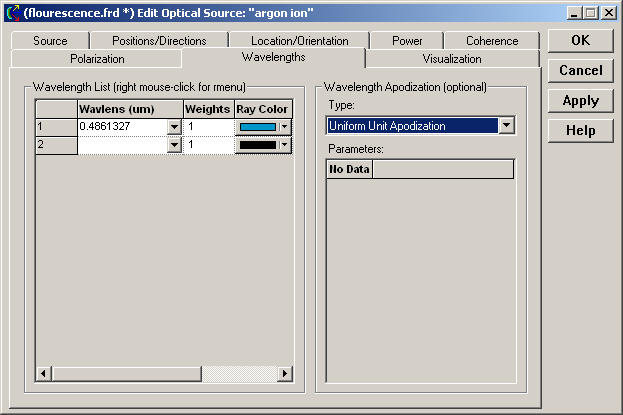Click the right scroll arrow of the wavelength list
The height and width of the screenshot is (415, 623).
coord(285,373)
